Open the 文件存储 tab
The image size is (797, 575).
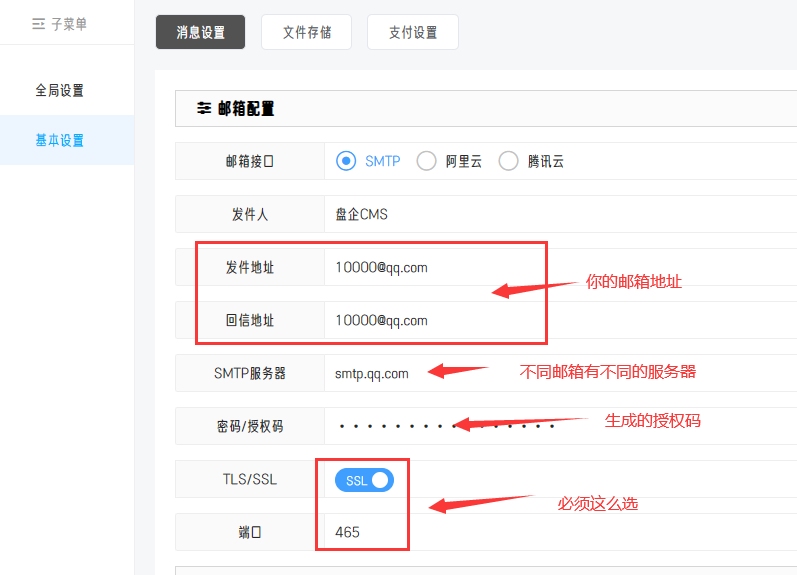tap(307, 32)
